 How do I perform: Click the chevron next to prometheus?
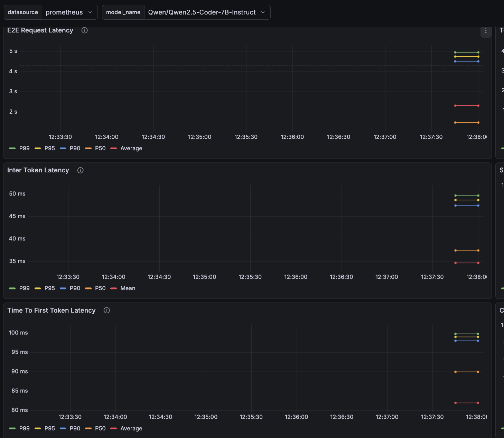90,12
